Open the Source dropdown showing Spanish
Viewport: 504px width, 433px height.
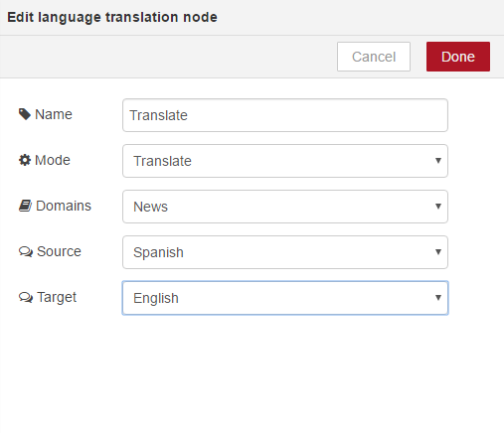tap(285, 252)
